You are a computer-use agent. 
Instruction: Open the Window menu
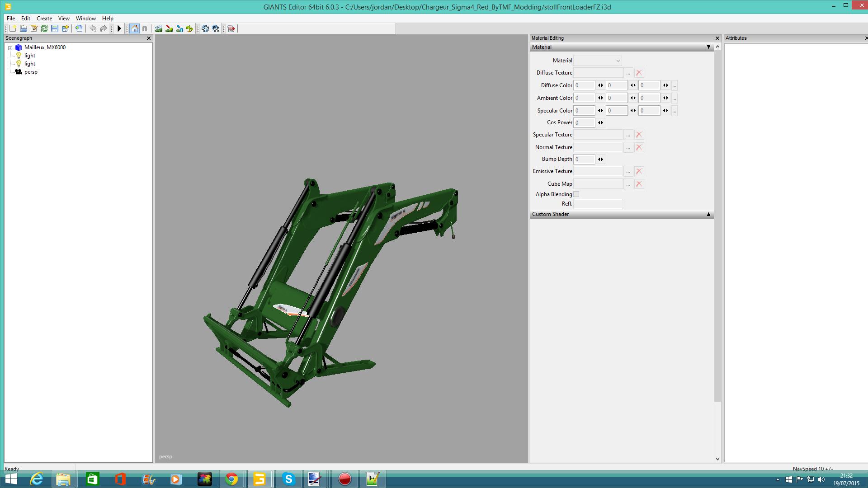pyautogui.click(x=85, y=19)
